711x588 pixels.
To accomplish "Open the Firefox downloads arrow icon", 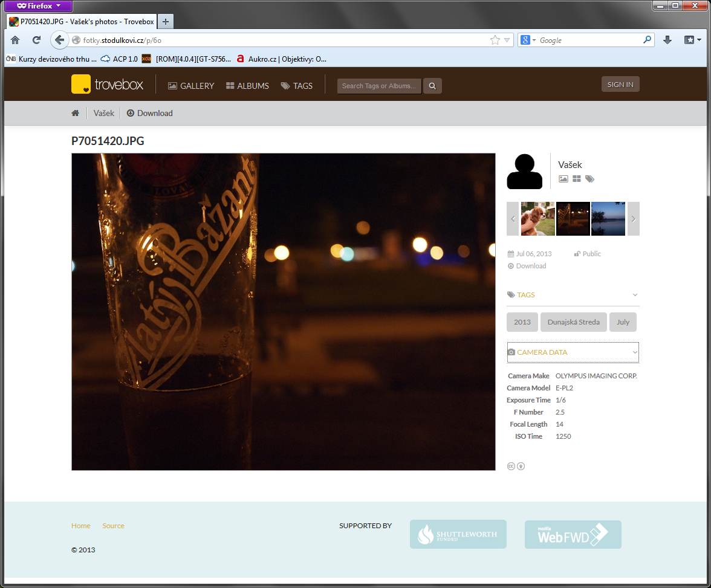I will tap(667, 40).
